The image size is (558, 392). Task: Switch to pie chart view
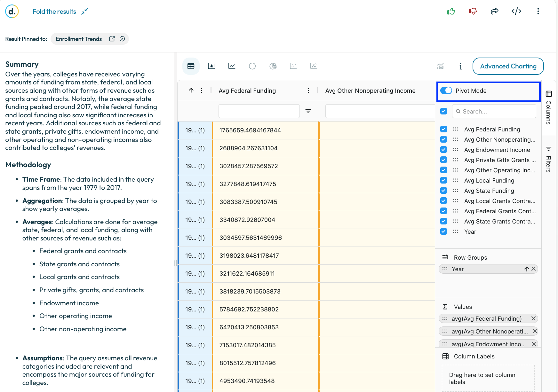273,66
